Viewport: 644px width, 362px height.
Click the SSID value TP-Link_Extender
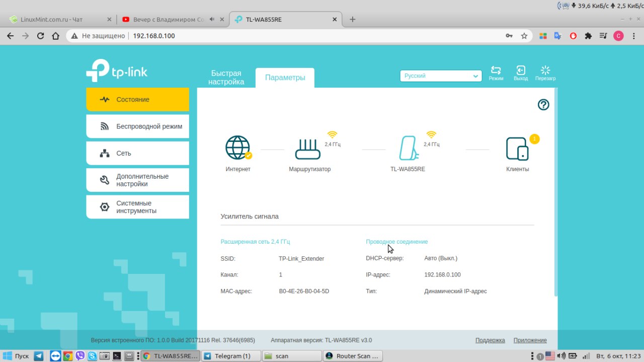point(301,259)
